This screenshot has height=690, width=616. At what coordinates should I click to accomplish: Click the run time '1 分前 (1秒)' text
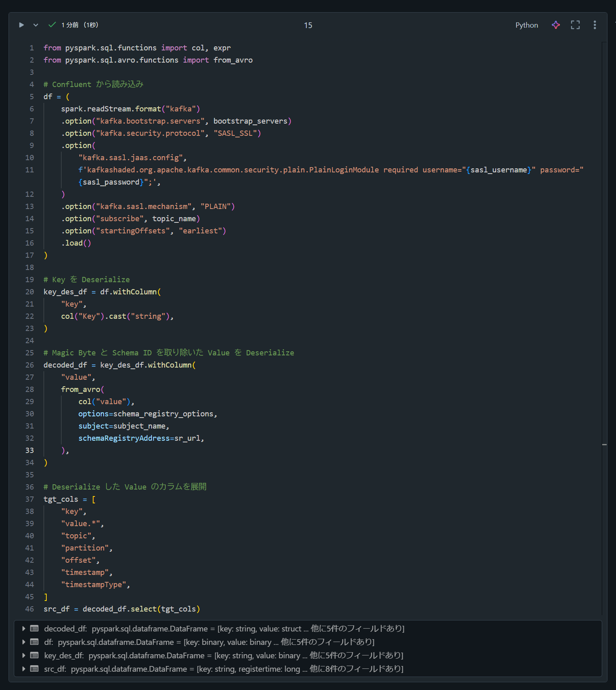click(80, 25)
